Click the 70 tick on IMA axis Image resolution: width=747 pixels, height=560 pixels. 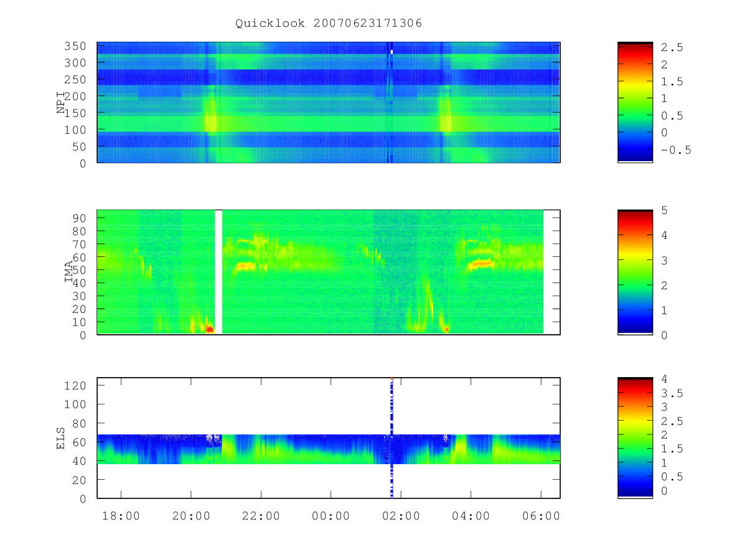(80, 244)
